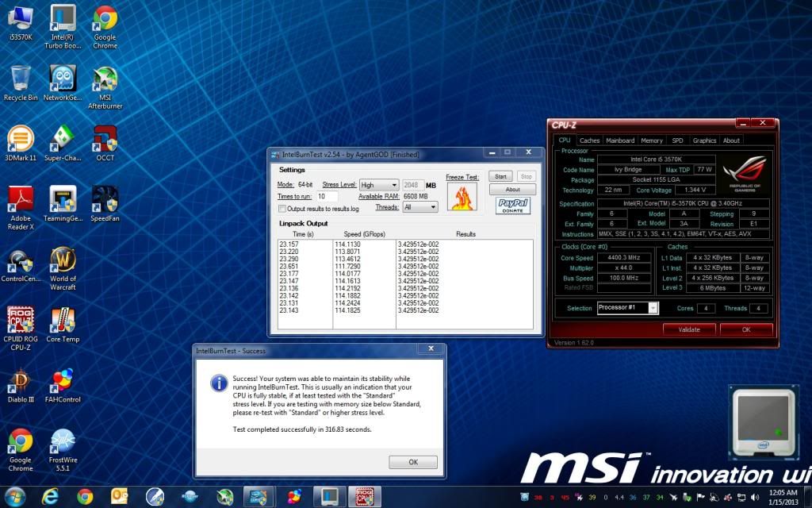Screen dimensions: 812x508
Task: Open ControlCenter desktop icon
Action: (x=21, y=267)
